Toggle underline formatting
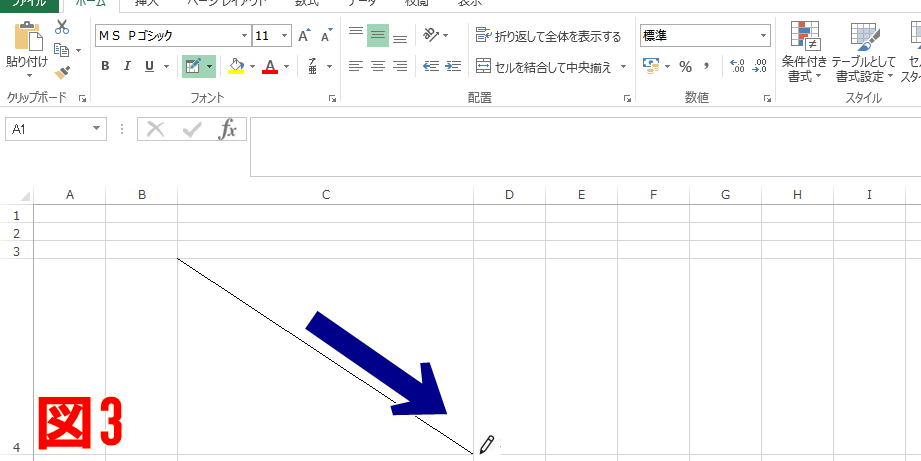This screenshot has height=461, width=921. tap(149, 66)
